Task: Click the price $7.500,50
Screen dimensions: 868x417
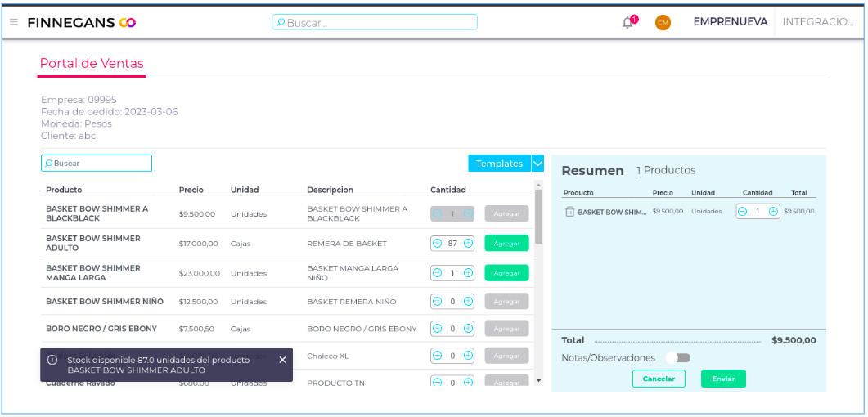Action: 196,329
